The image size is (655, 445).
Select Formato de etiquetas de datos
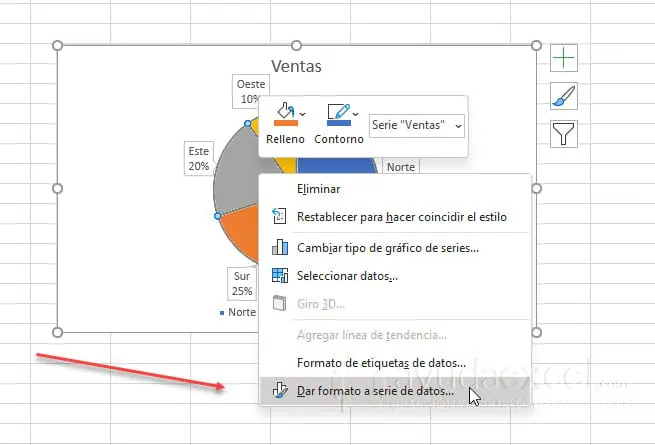(395, 363)
